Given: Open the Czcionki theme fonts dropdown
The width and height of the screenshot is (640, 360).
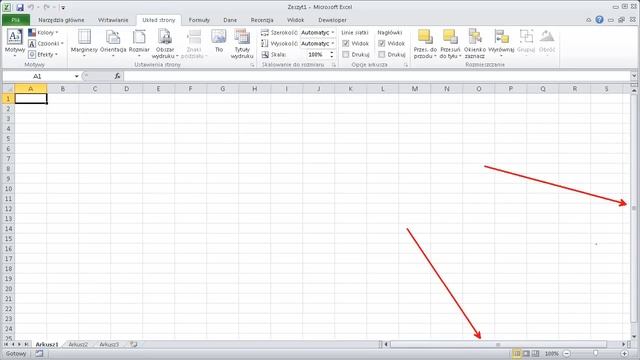Looking at the screenshot, I should tap(46, 43).
